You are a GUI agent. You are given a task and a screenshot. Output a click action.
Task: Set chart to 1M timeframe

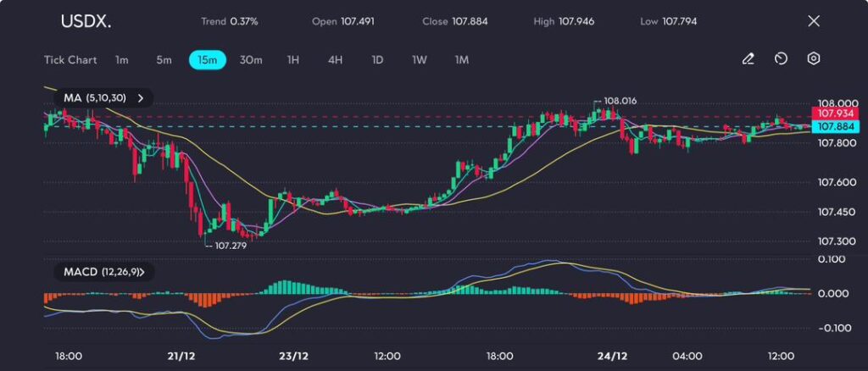(461, 60)
